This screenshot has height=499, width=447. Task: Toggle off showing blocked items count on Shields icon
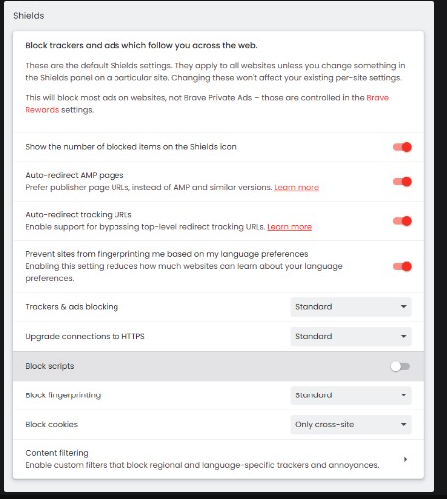click(402, 147)
